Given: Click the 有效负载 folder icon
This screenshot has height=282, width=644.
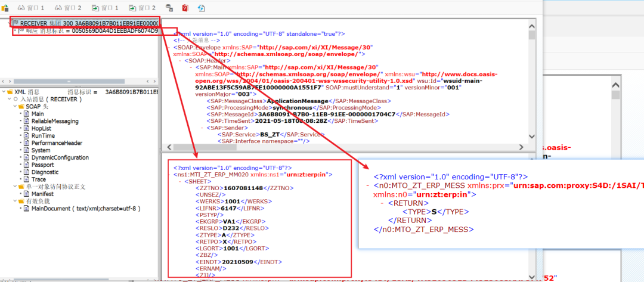Looking at the screenshot, I should (21, 201).
